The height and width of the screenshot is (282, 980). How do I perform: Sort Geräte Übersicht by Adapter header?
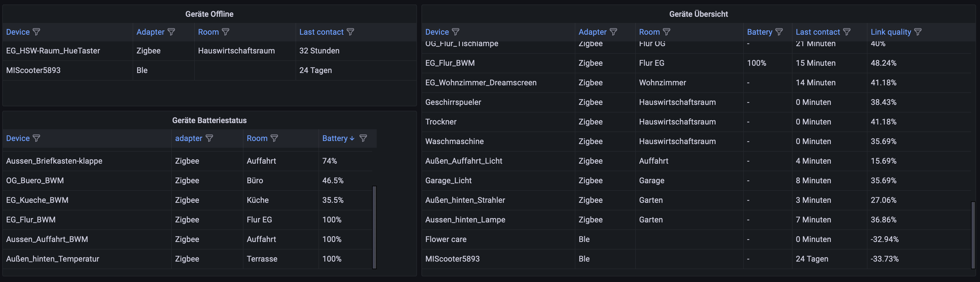(x=592, y=32)
